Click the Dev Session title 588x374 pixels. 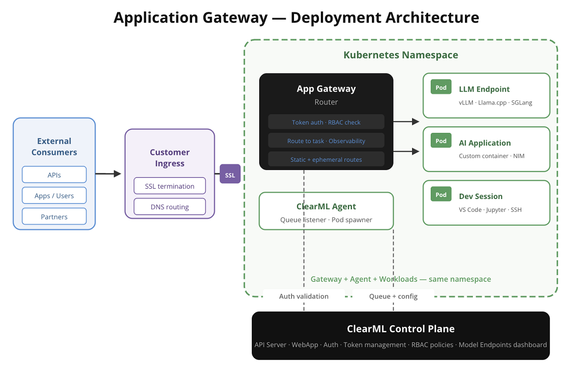[x=481, y=196]
